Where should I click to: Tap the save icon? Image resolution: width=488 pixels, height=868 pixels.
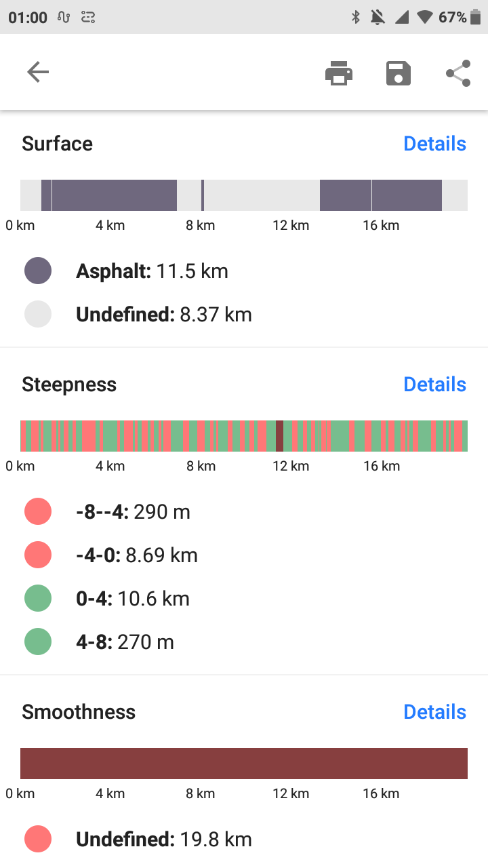(x=399, y=73)
